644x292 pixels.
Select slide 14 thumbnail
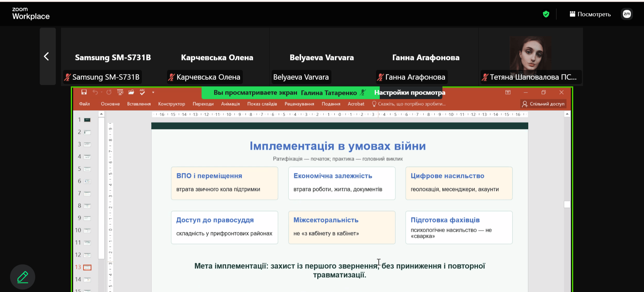87,280
